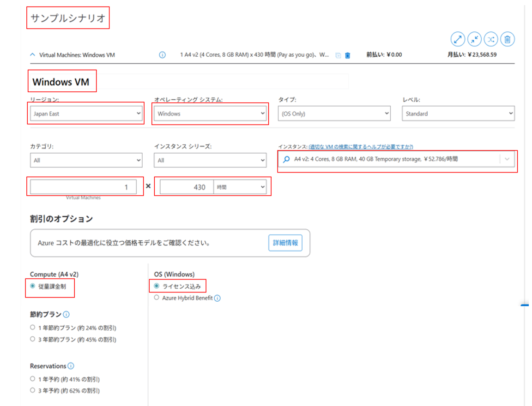Screen dimensions: 532x406
Task: Open the レベル dropdown showing Standard
Action: click(458, 113)
